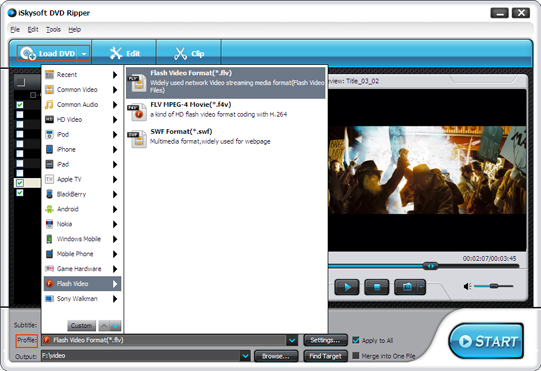Click the Nokia phone icon
Screen dimensions: 541x371
click(x=49, y=224)
